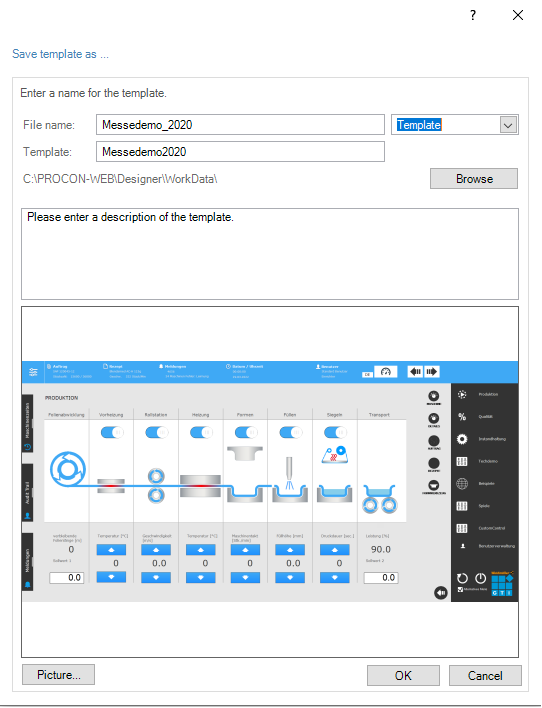Image resolution: width=542 pixels, height=708 pixels.
Task: Increase the Vorheizung Temperatur with up arrow
Action: 111,550
